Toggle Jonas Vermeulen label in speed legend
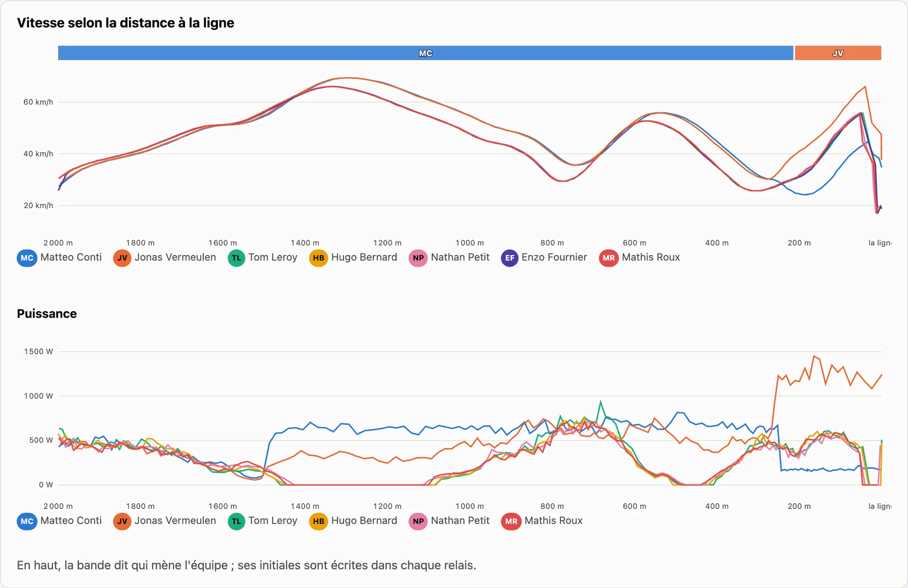908x588 pixels. click(175, 257)
